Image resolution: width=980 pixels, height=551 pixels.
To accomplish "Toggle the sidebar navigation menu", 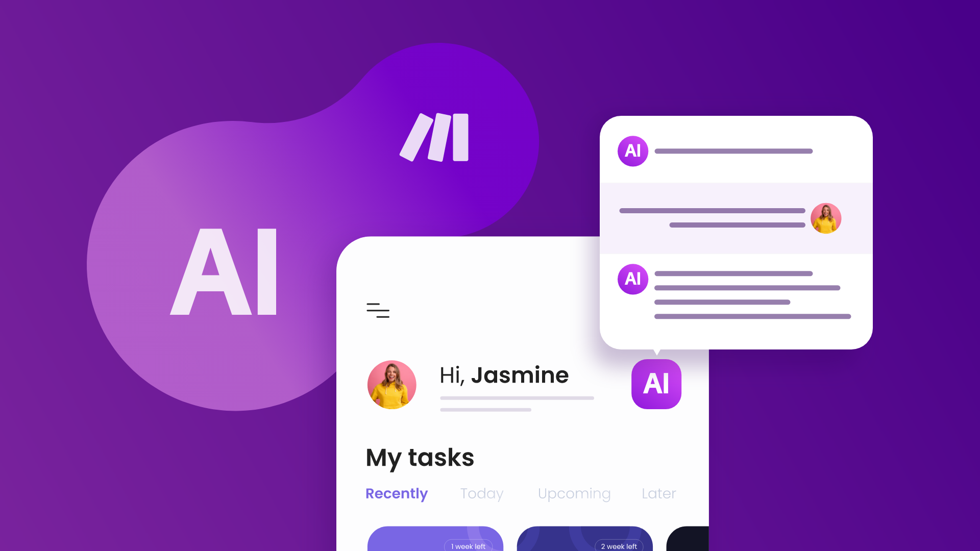I will click(x=378, y=310).
